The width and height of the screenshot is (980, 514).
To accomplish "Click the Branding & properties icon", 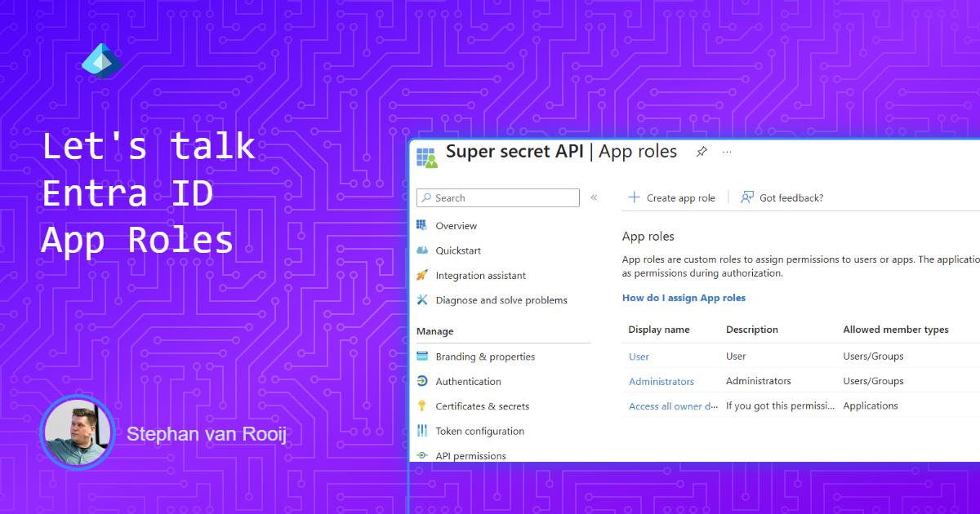I will [422, 357].
